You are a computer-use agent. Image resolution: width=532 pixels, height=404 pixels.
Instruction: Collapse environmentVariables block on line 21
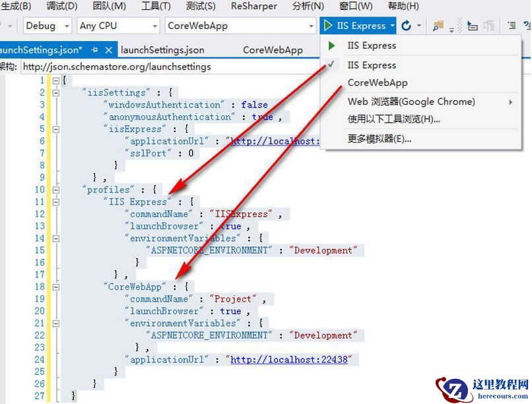[x=56, y=323]
